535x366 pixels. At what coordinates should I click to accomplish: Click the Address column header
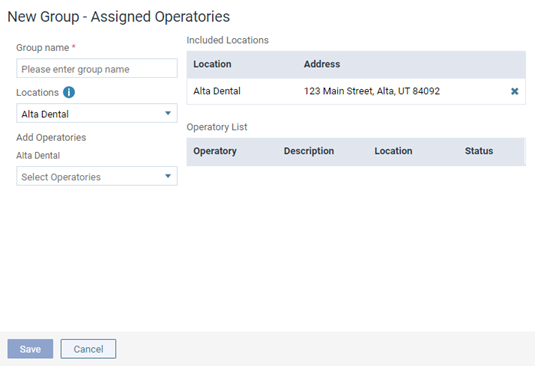pyautogui.click(x=322, y=64)
